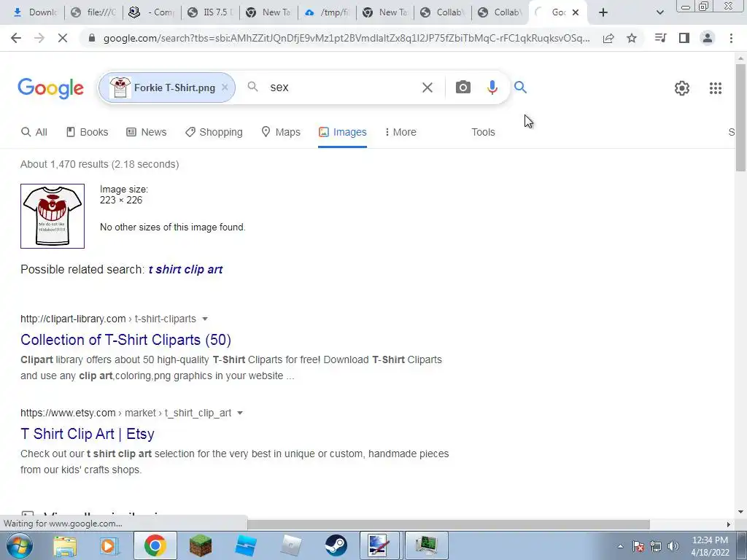
Task: Open Google settings gear icon
Action: pos(682,88)
